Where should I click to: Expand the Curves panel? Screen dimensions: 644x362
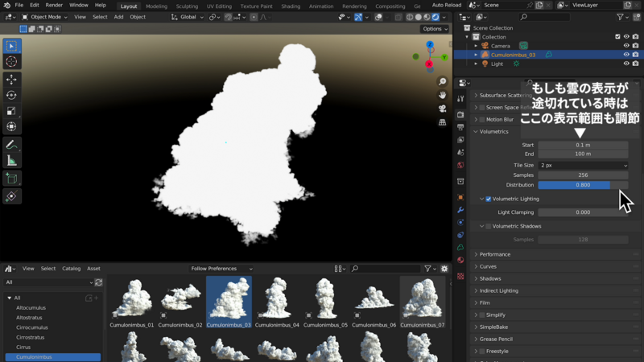488,266
